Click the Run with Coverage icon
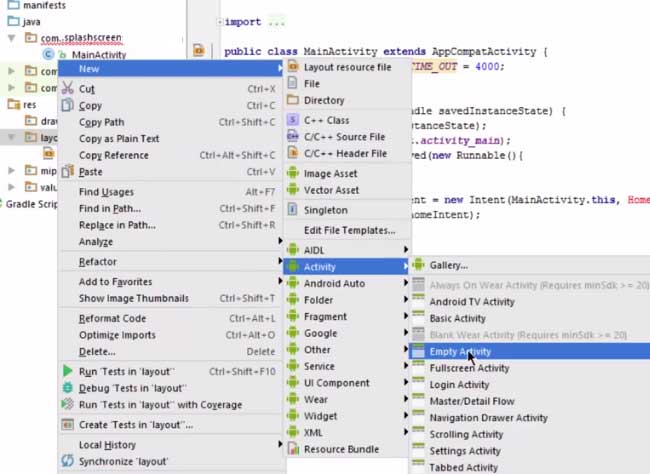Screen dimensions: 650x474 (67, 404)
